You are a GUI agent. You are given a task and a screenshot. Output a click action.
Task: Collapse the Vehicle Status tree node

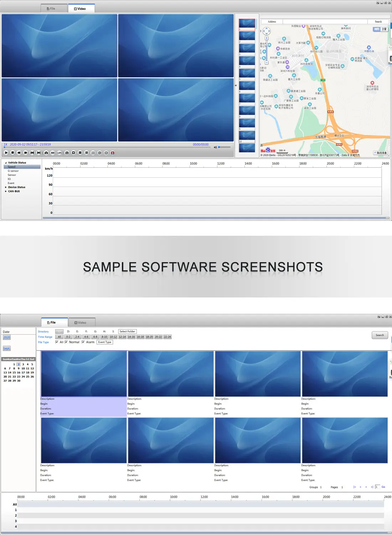tap(6, 163)
